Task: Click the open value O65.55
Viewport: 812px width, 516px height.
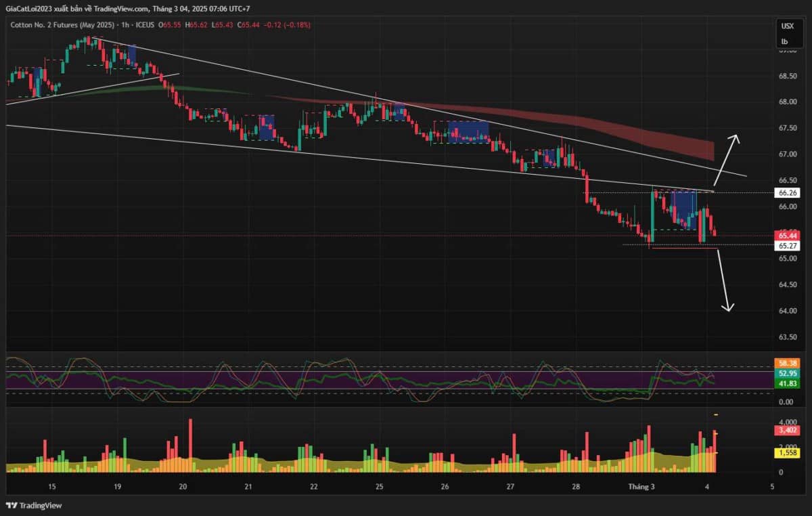Action: 171,25
